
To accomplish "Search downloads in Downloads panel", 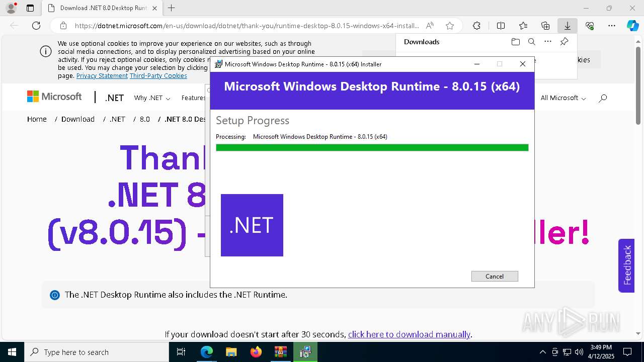I will point(531,42).
